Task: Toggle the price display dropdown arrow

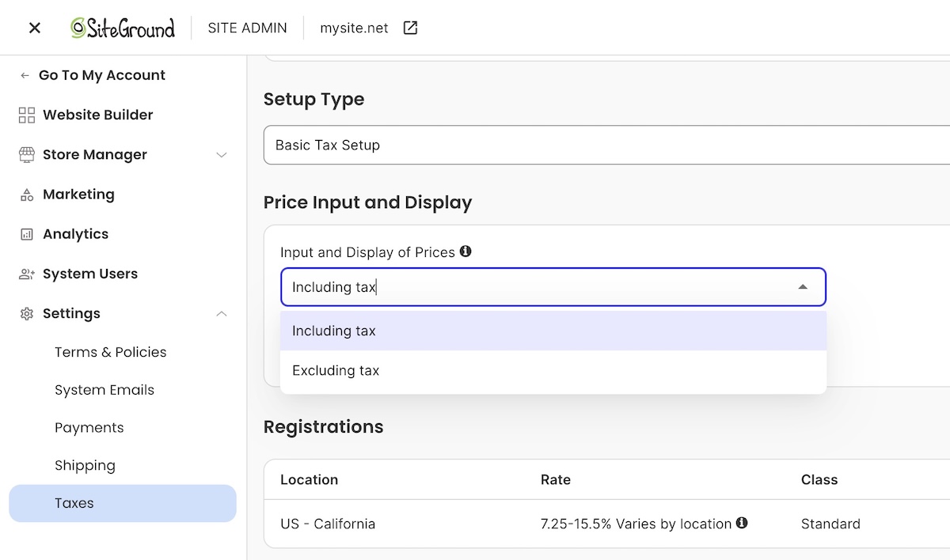Action: click(803, 287)
